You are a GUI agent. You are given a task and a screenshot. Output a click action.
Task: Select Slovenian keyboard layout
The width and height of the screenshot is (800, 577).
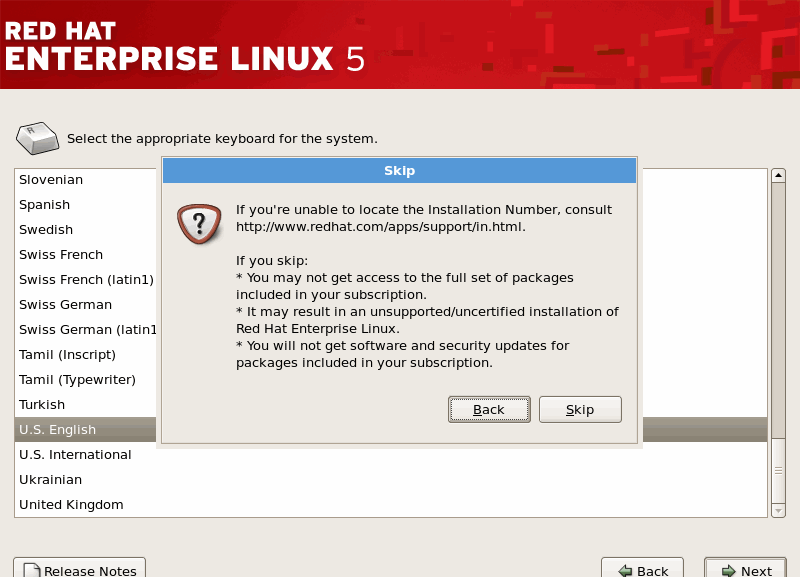coord(51,180)
